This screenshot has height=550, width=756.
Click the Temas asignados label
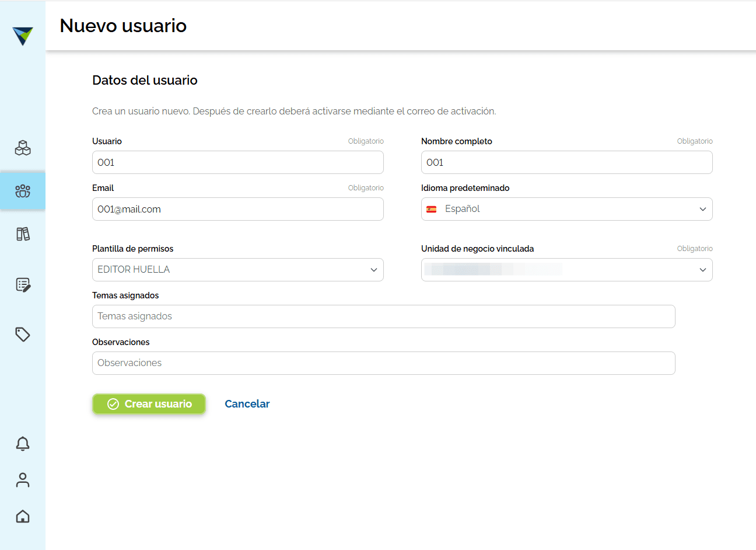(125, 295)
